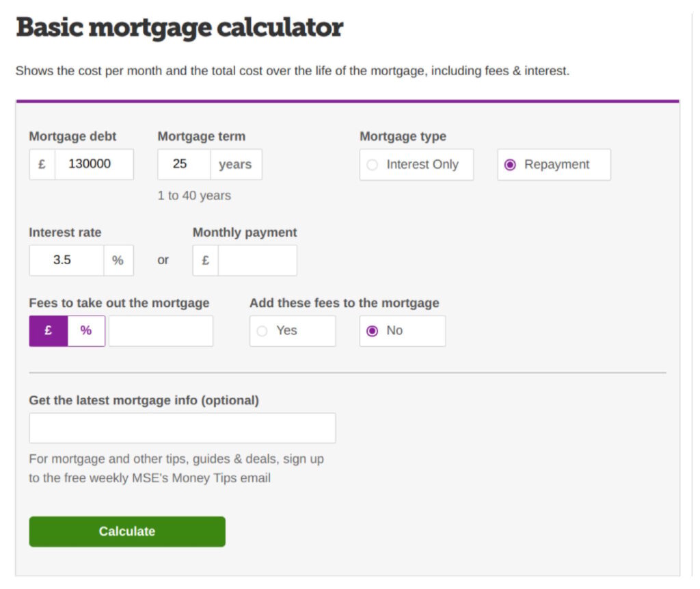Click the fees amount input field
Viewport: 700px width, 589px height.
(x=161, y=330)
